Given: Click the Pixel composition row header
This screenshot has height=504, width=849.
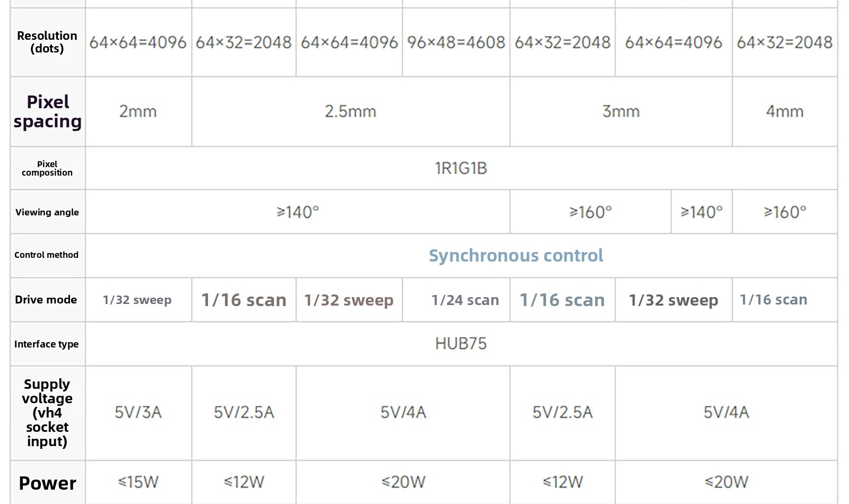Looking at the screenshot, I should point(47,168).
